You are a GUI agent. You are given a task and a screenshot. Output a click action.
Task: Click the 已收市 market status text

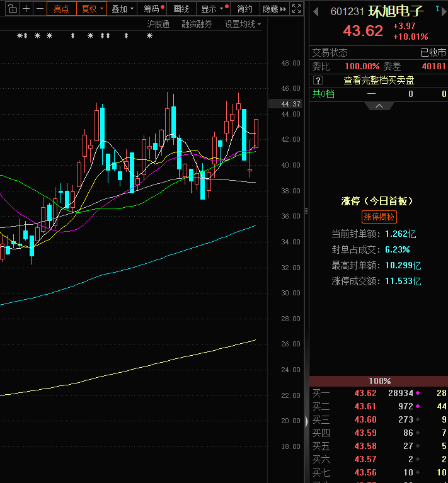click(434, 53)
